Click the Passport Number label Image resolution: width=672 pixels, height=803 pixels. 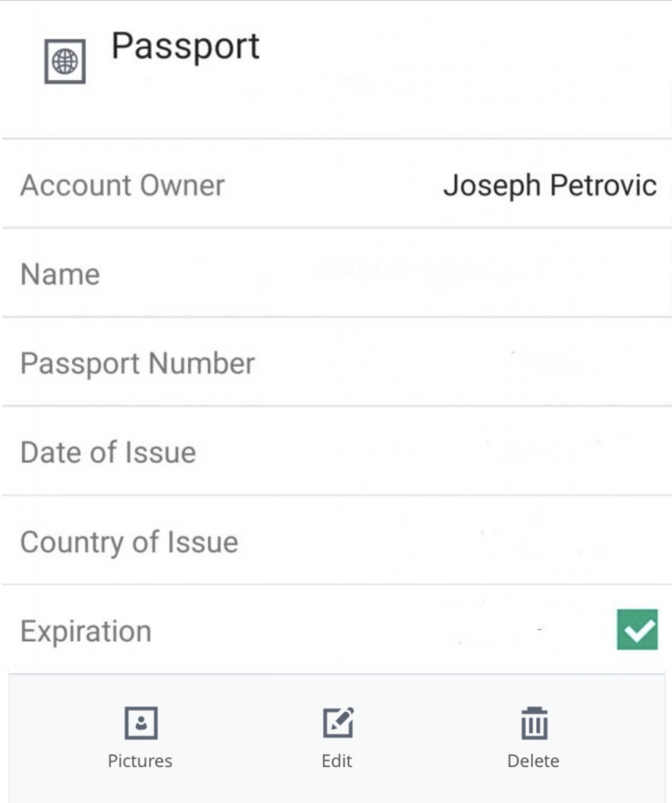(137, 364)
